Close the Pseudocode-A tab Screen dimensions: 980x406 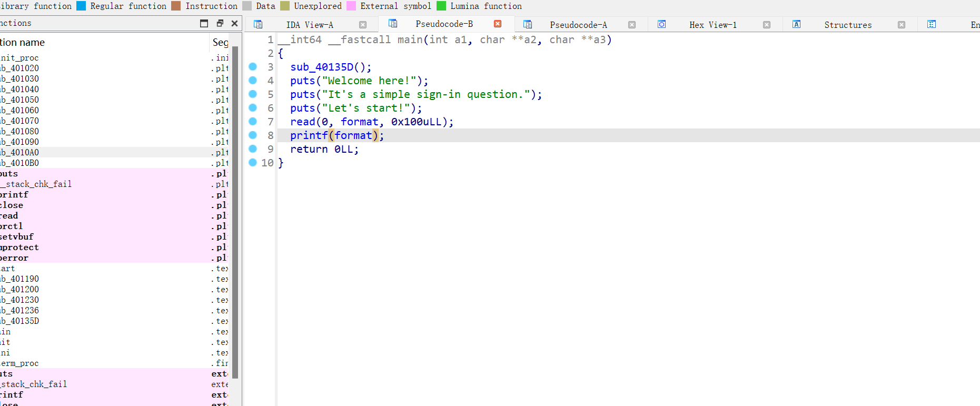632,25
